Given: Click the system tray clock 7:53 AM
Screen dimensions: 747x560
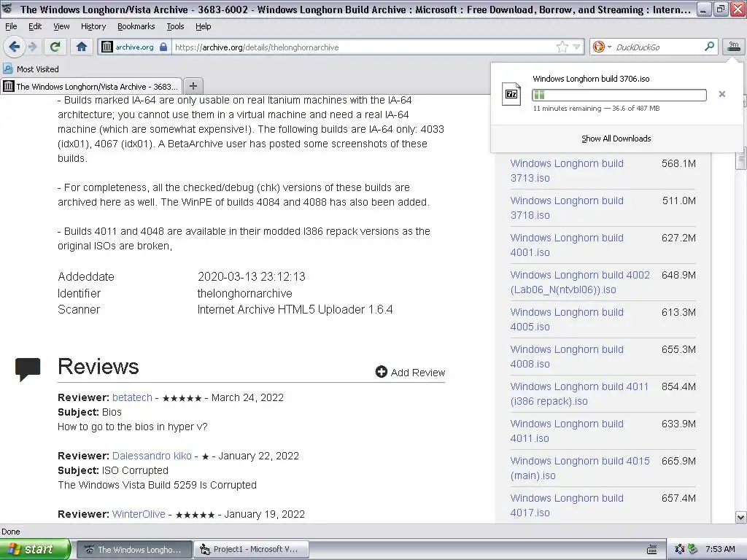Looking at the screenshot, I should 720,550.
